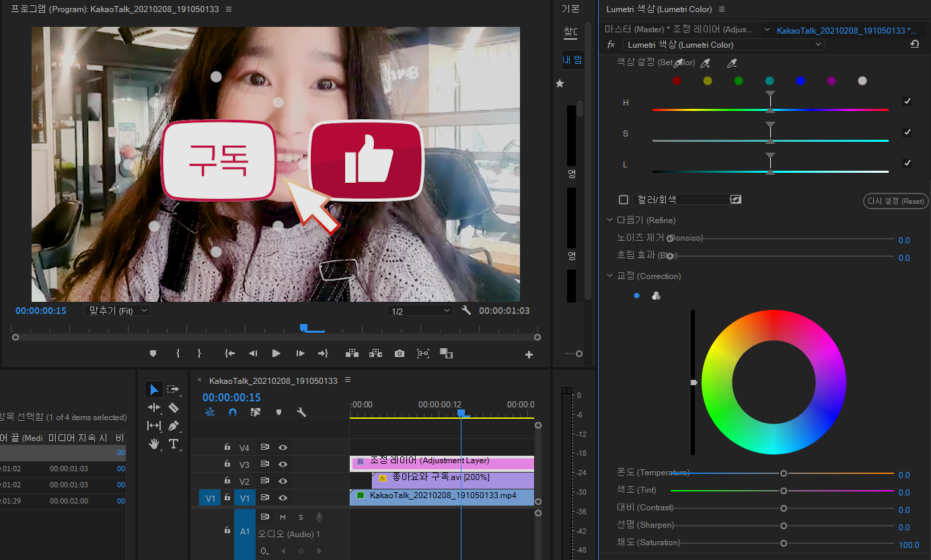Viewport: 931px width, 560px height.
Task: Export frame with camera icon
Action: 400,354
